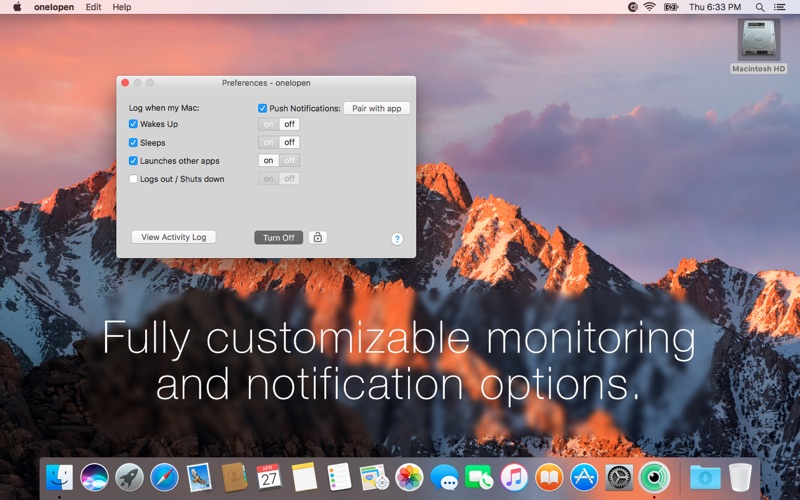Open the Trash in the Dock
800x500 pixels.
tap(740, 478)
